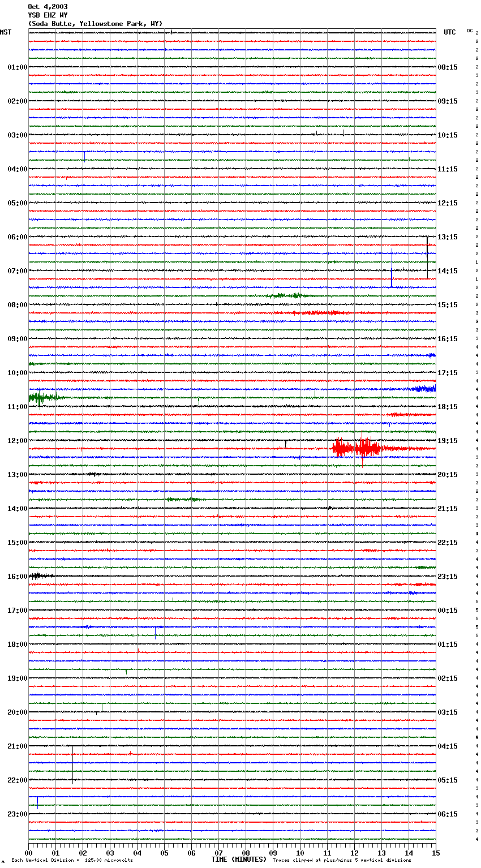Image resolution: width=481 pixels, height=868 pixels.
Task: Click the '14:15' UTC time label
Action: pos(448,271)
